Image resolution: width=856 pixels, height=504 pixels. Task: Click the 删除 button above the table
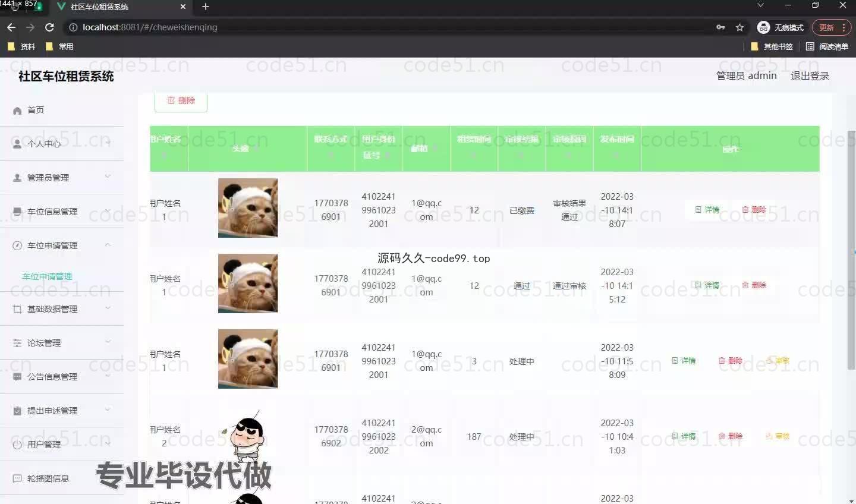point(181,101)
